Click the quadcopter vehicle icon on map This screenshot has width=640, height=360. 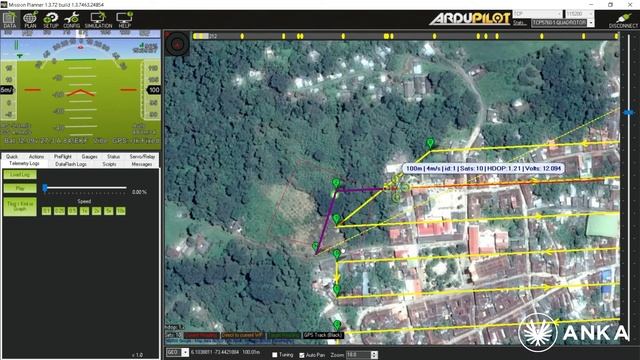click(396, 188)
